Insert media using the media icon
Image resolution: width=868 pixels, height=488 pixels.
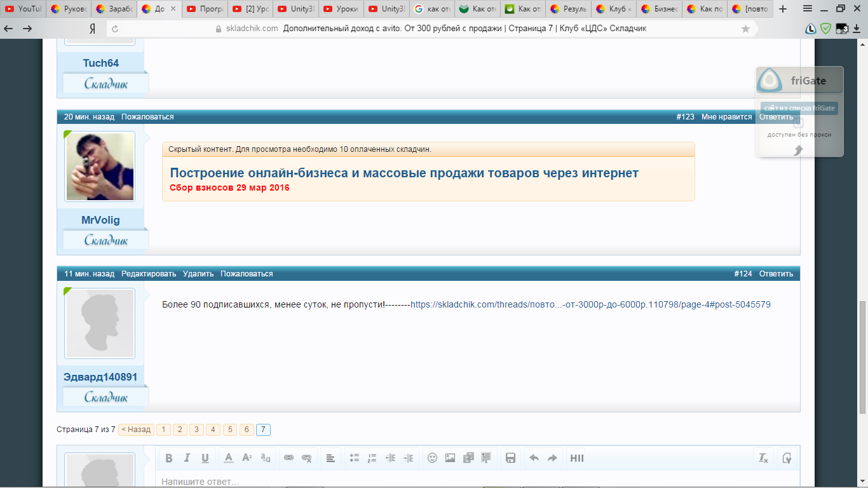(469, 458)
